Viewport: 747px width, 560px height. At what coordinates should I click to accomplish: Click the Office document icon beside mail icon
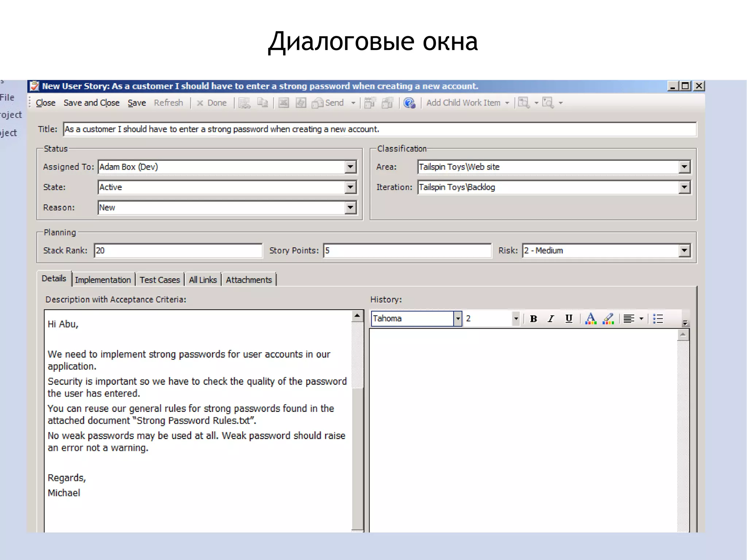click(301, 103)
